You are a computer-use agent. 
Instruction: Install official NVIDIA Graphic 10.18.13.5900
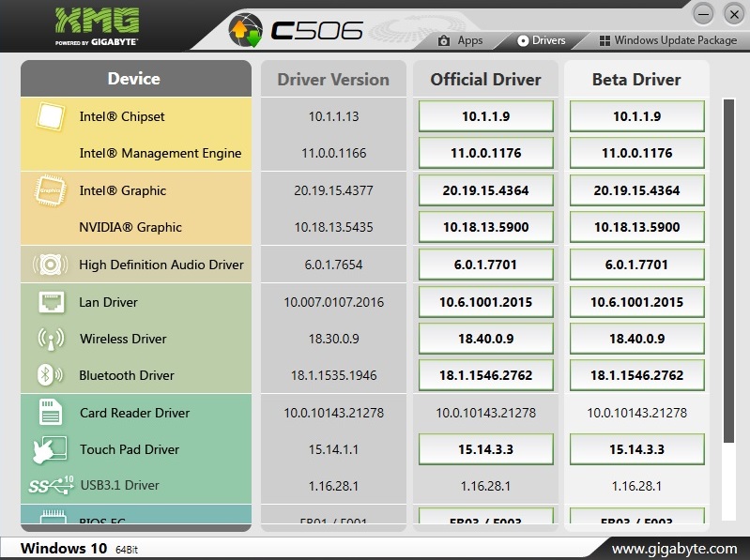click(485, 227)
